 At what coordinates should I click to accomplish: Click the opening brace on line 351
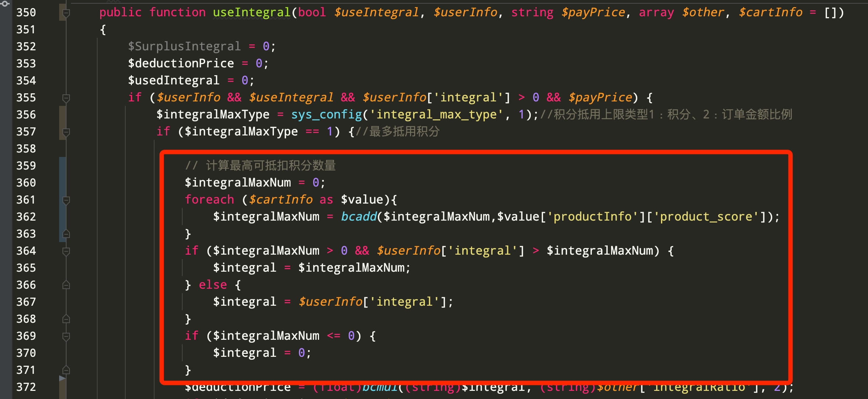coord(103,30)
